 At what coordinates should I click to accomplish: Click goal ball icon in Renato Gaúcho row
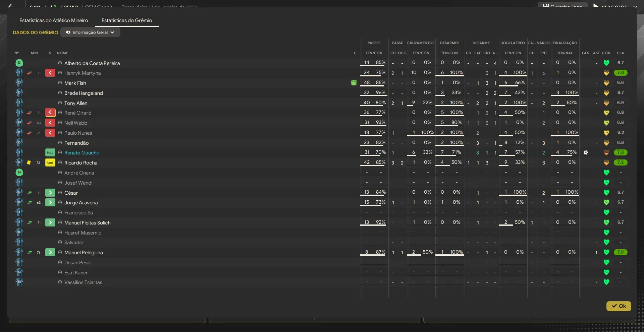586,152
